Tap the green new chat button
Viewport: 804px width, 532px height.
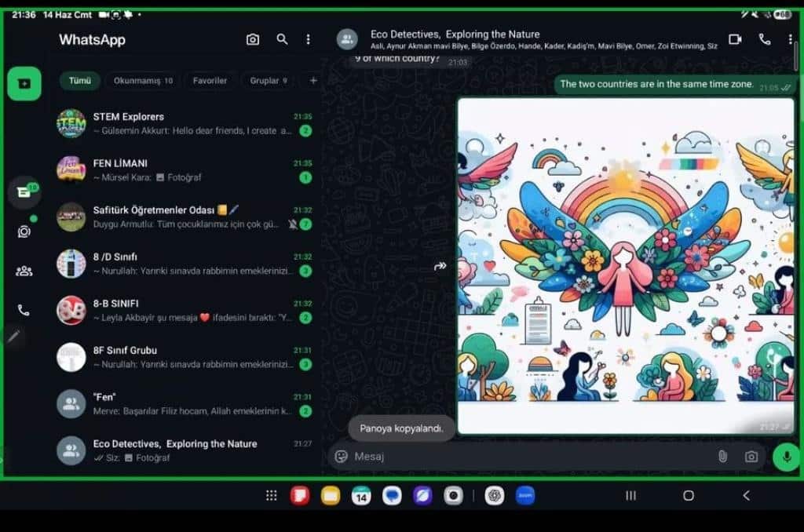[x=24, y=83]
